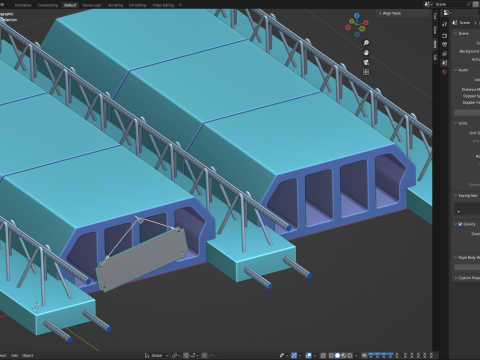Switch to rendered viewport shading
Screen dimensions: 480x360
point(350,356)
